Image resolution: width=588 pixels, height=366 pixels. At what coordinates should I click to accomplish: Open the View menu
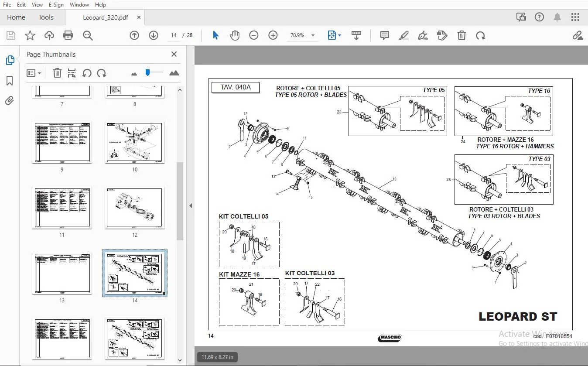[38, 5]
